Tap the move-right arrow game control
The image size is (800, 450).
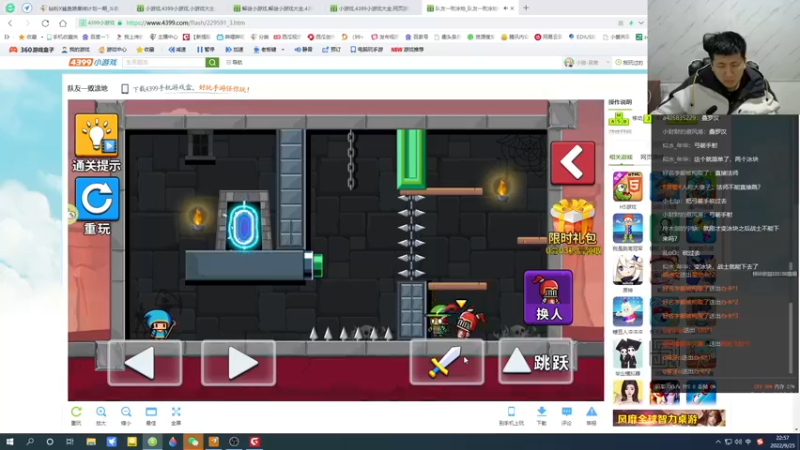(238, 363)
